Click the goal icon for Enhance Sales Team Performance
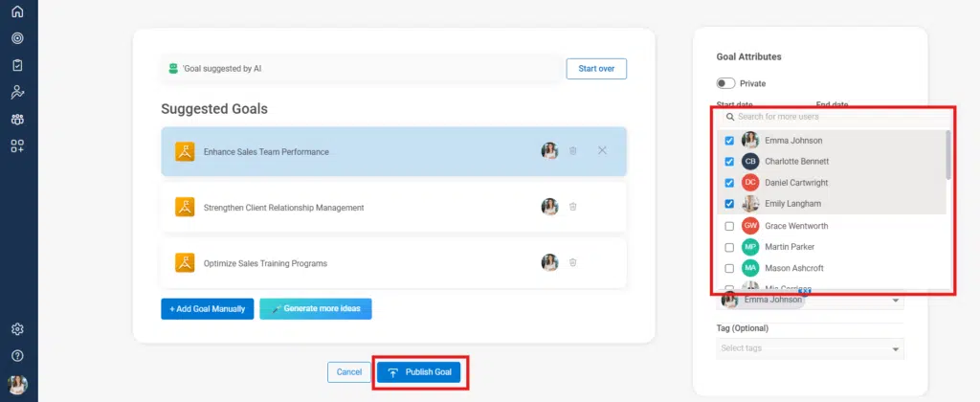The width and height of the screenshot is (980, 402). coord(185,151)
